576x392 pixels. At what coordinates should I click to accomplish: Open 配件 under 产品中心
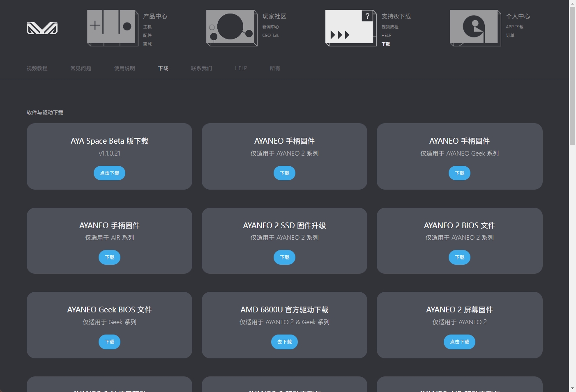tap(147, 35)
